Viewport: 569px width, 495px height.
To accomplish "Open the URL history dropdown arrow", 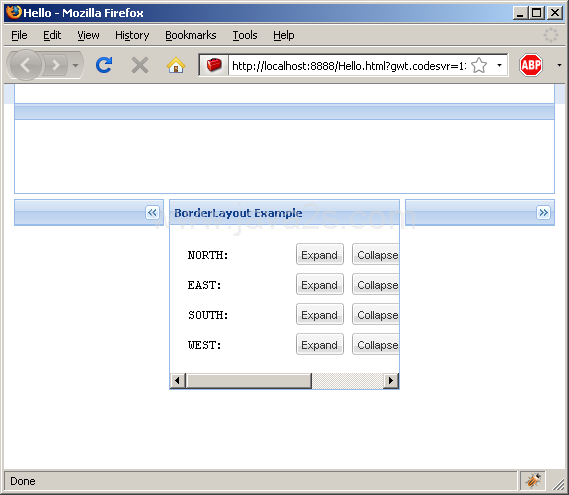I will point(499,66).
